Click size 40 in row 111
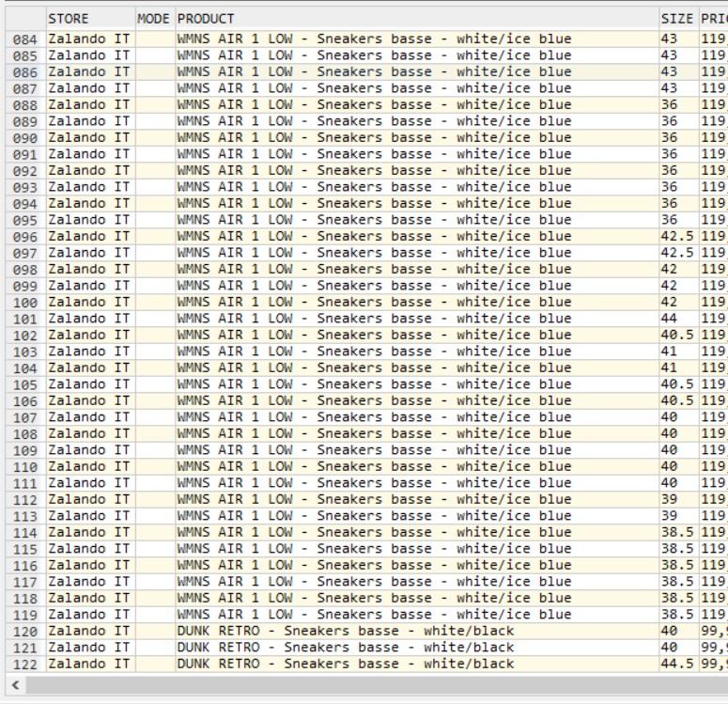 [679, 483]
